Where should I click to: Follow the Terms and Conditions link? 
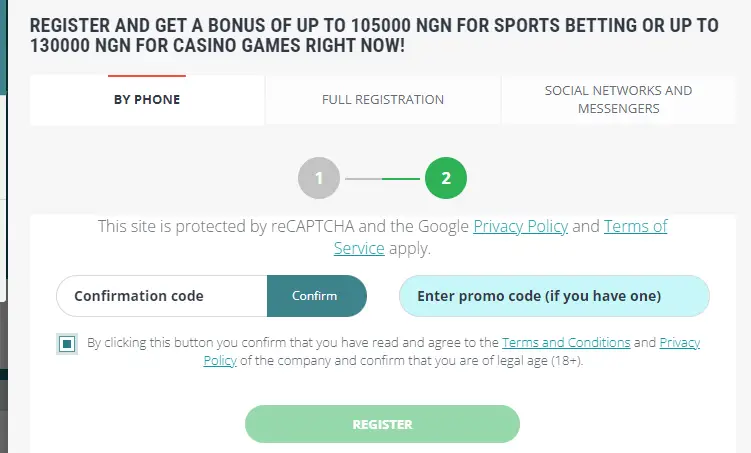pyautogui.click(x=566, y=343)
